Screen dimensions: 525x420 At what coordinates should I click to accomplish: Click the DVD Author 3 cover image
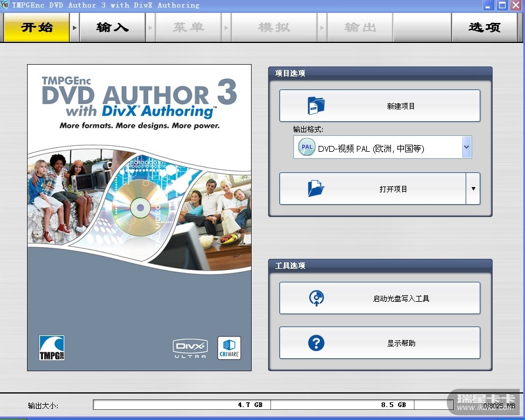tap(139, 218)
